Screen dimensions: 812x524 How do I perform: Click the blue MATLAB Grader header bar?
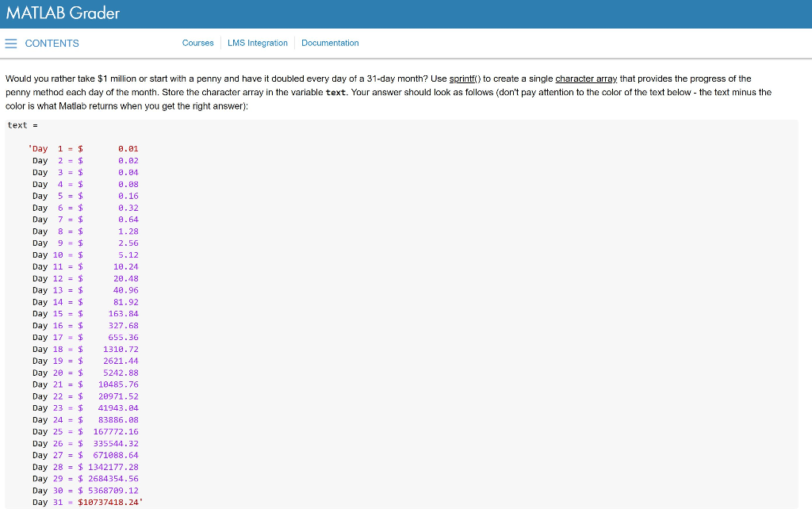point(406,13)
